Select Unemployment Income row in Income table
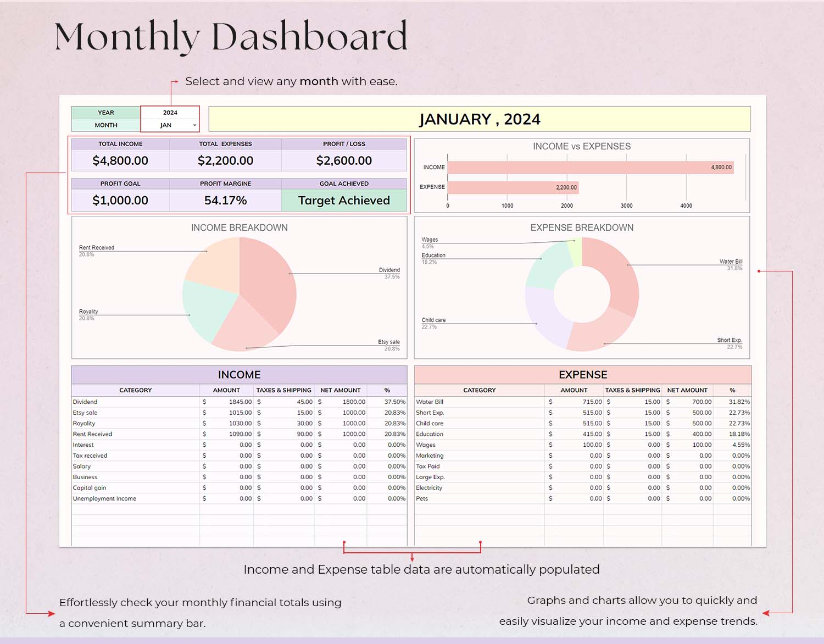 point(239,498)
